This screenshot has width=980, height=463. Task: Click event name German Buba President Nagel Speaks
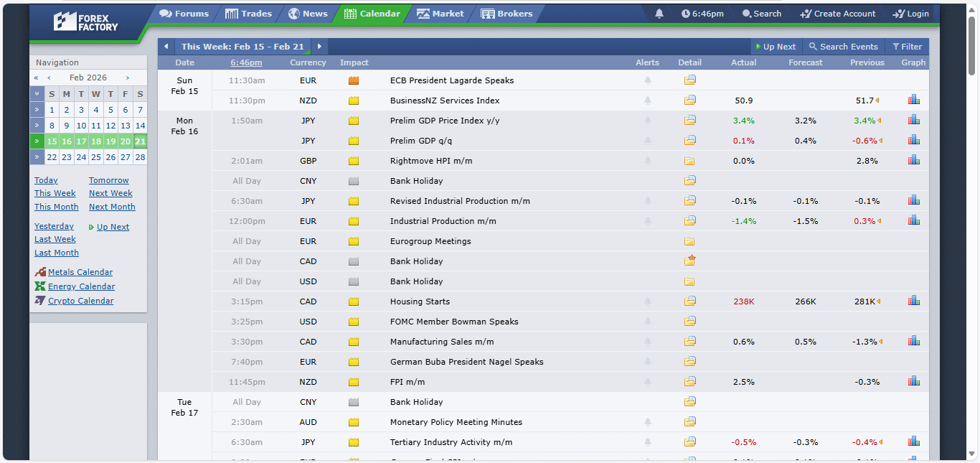[467, 362]
